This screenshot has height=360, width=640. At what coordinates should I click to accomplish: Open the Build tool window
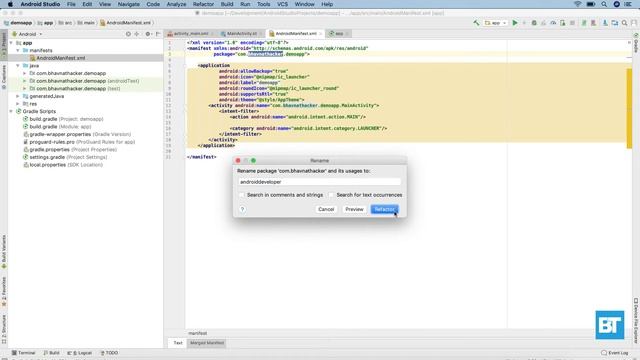tap(52, 353)
